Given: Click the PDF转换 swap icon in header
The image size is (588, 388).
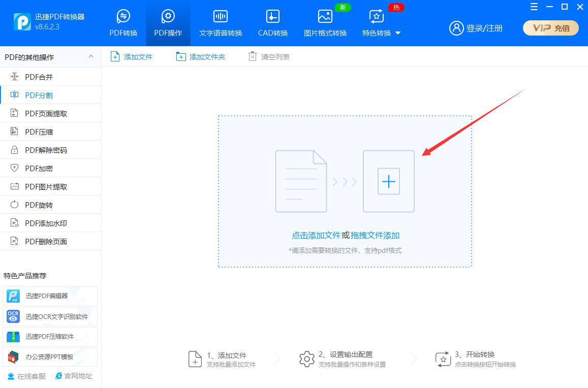Looking at the screenshot, I should (x=123, y=16).
